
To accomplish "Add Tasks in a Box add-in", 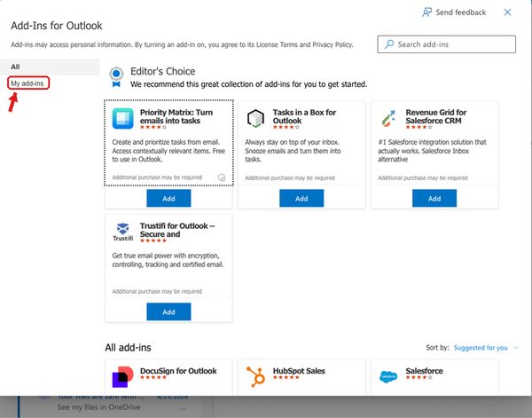I will click(x=301, y=198).
